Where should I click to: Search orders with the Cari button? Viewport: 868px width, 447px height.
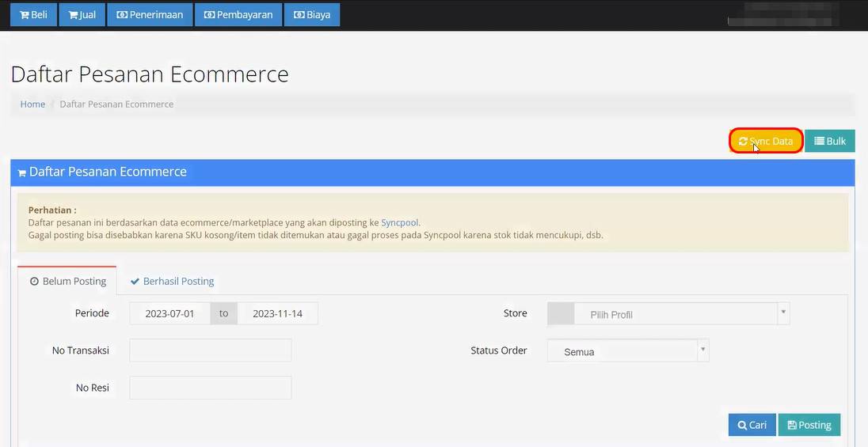tap(752, 425)
